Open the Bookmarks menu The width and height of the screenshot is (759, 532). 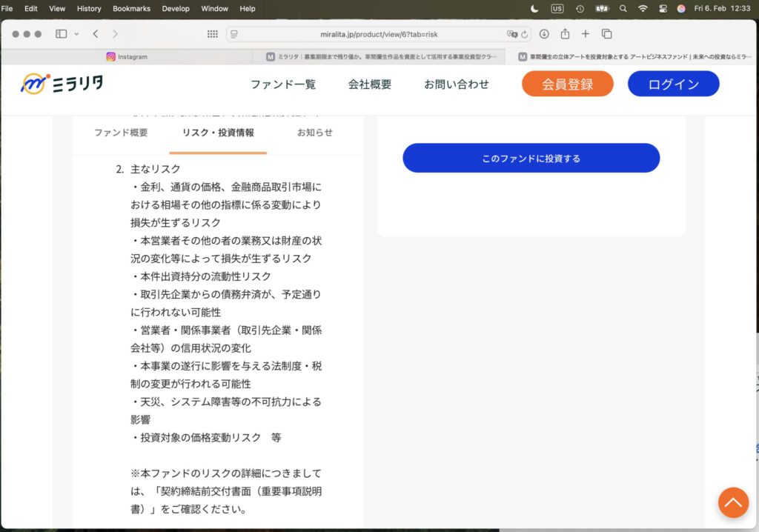pos(131,9)
